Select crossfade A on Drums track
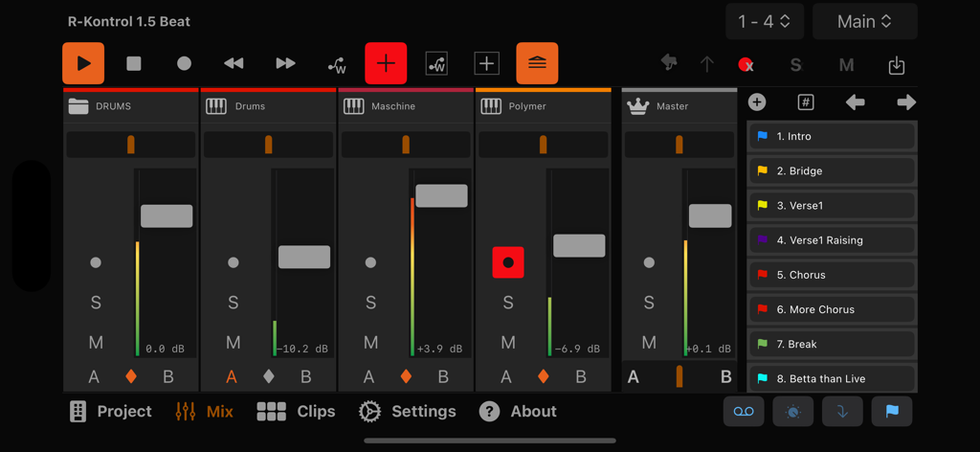Image resolution: width=980 pixels, height=452 pixels. [x=232, y=377]
